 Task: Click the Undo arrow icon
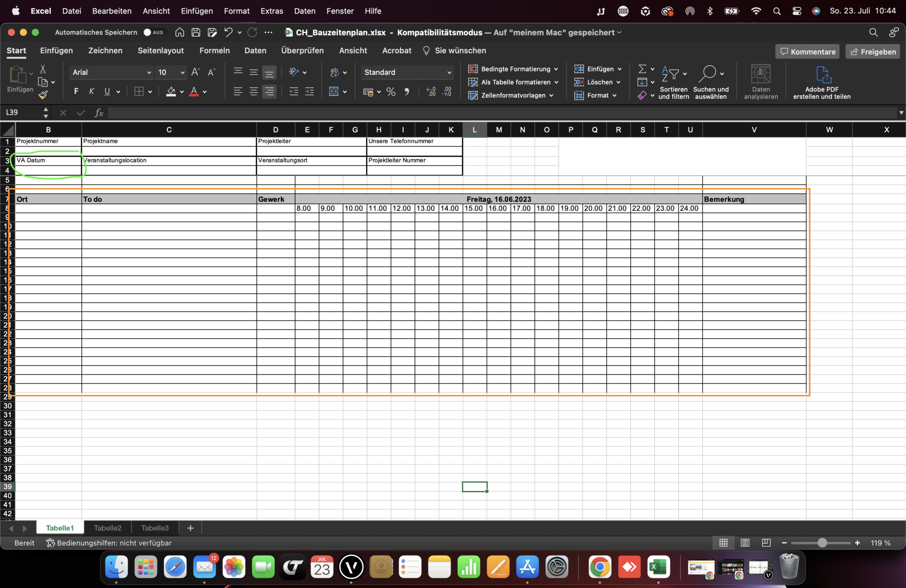pos(228,33)
